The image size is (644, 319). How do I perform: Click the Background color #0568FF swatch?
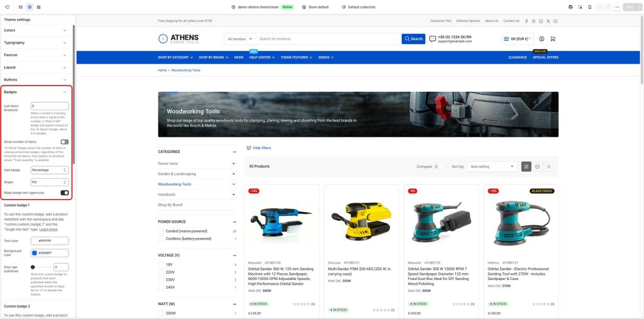click(35, 253)
